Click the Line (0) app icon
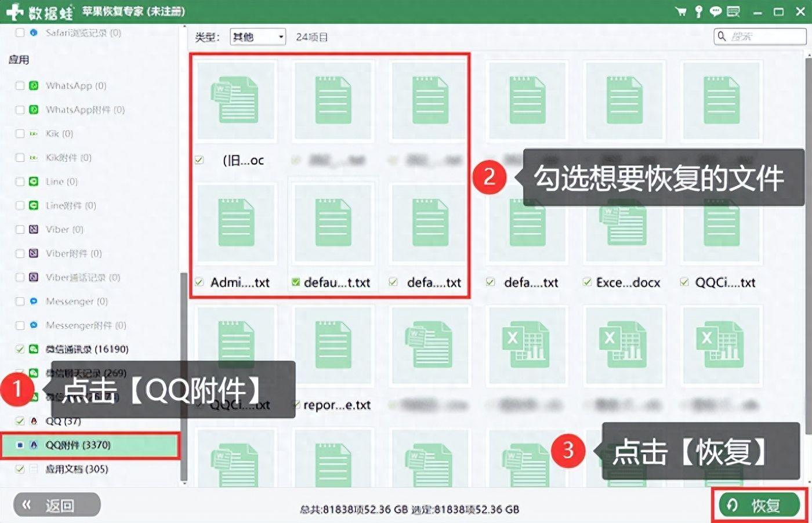 tap(34, 181)
